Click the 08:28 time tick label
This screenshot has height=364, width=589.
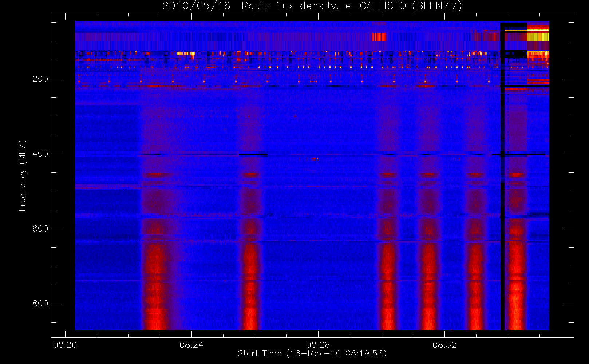[x=318, y=345]
